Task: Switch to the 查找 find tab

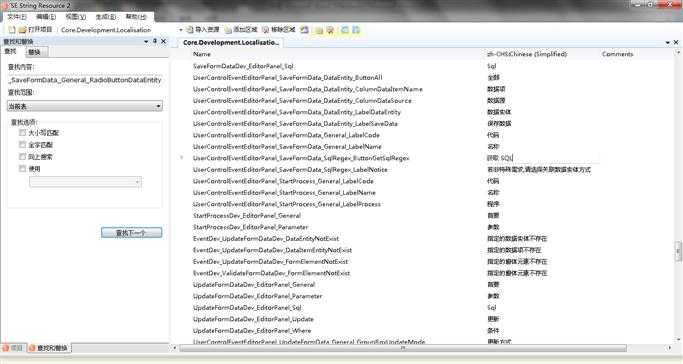Action: [10, 51]
